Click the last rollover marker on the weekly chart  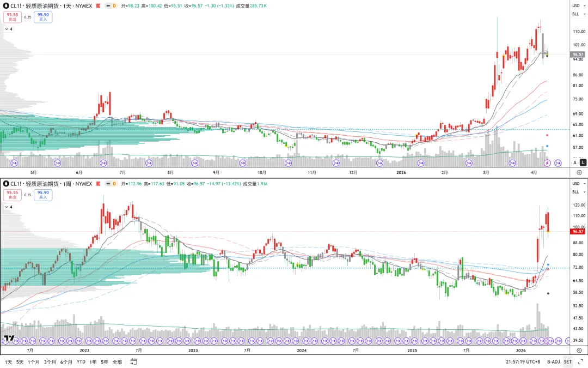click(x=567, y=341)
